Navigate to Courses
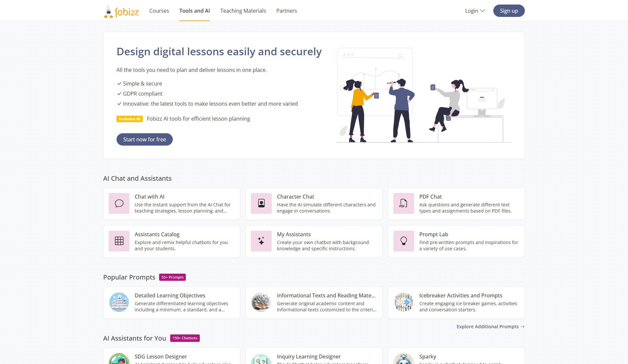The height and width of the screenshot is (364, 628). click(x=159, y=10)
